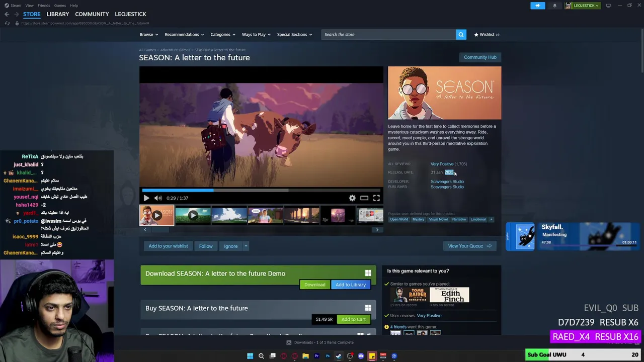Open the LIBRARY tab
Screen dimensions: 644x362
(58, 14)
